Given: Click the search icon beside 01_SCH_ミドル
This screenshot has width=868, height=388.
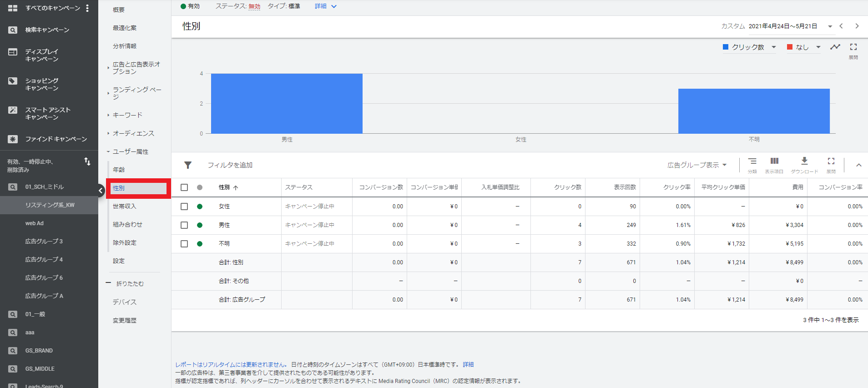Looking at the screenshot, I should coord(13,187).
